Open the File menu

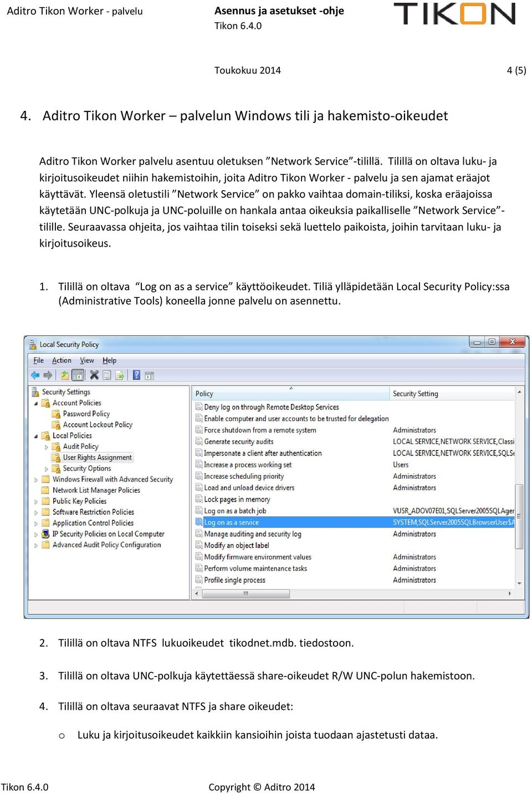[39, 360]
